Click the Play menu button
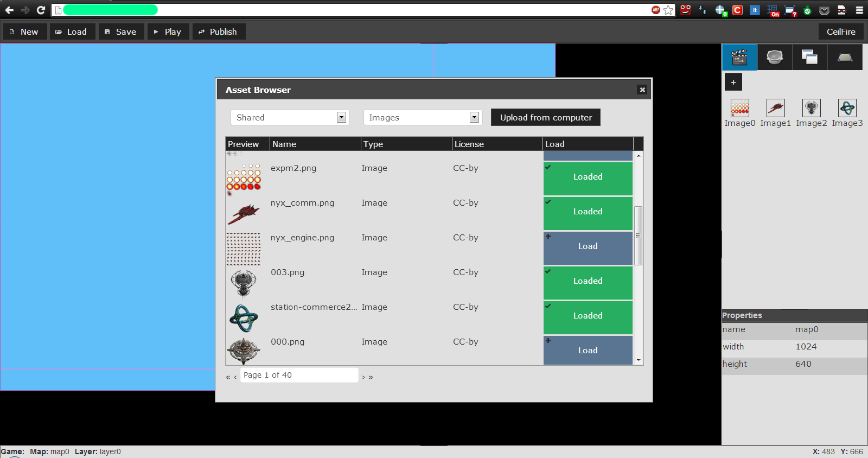This screenshot has height=458, width=868. coord(168,32)
